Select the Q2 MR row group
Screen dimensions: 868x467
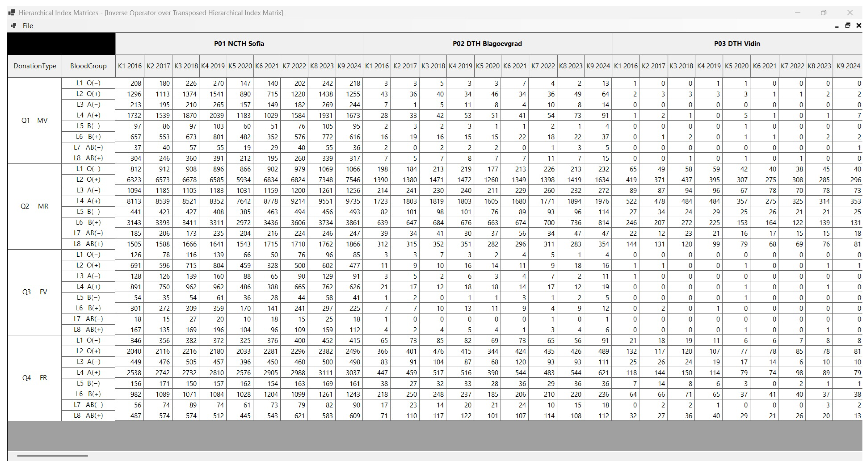34,206
